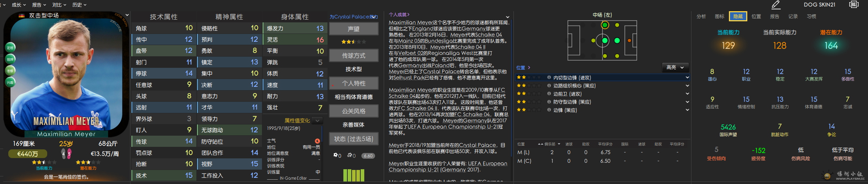Click info icon next to 边锋 (策应)

point(549,110)
